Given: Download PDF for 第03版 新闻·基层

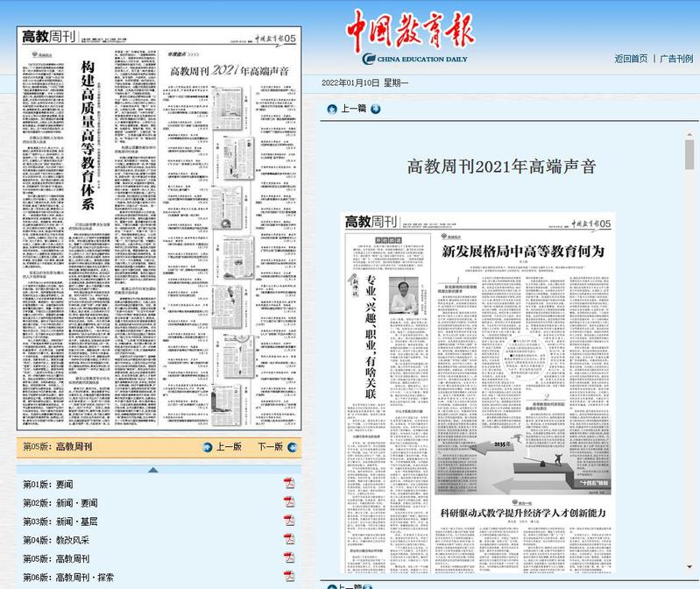Looking at the screenshot, I should pyautogui.click(x=289, y=521).
